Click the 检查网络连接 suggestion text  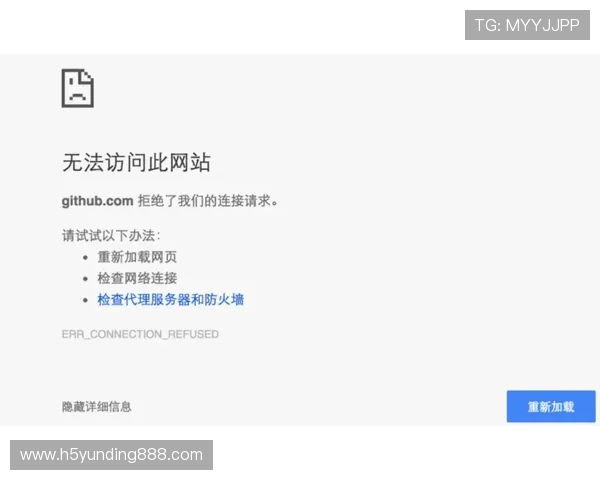(x=137, y=278)
